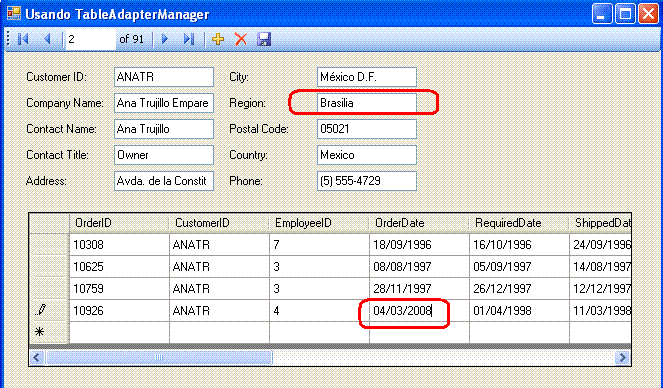The width and height of the screenshot is (663, 388).
Task: Select the Address text box
Action: (164, 181)
